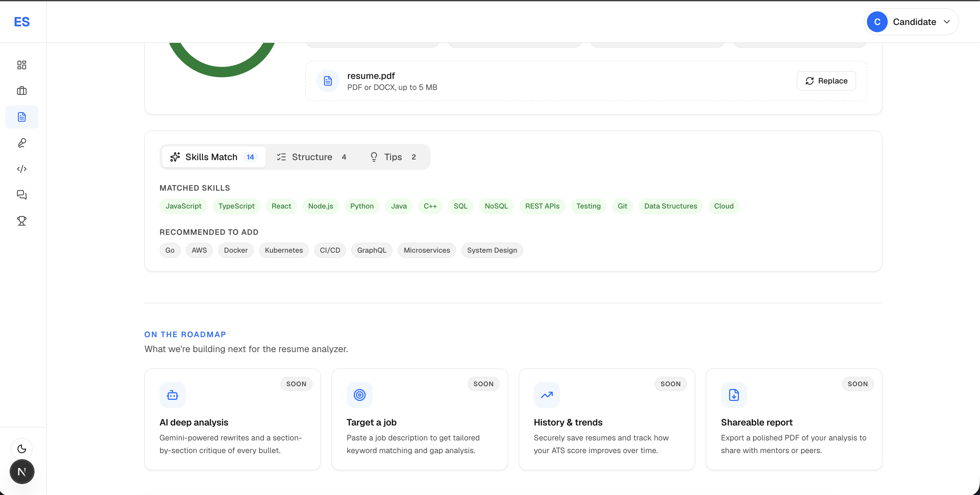Click the Go recommended skill chip
The height and width of the screenshot is (495, 980).
(170, 250)
